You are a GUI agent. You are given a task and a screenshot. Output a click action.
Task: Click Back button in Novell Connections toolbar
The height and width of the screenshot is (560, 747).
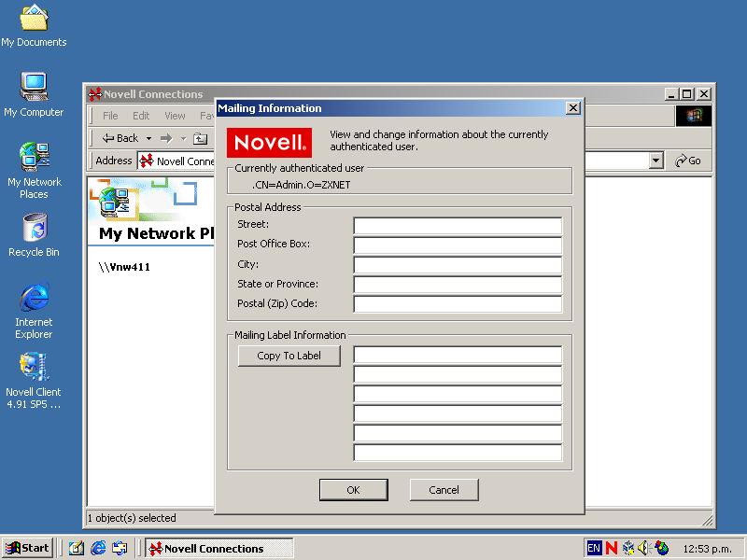pos(120,138)
